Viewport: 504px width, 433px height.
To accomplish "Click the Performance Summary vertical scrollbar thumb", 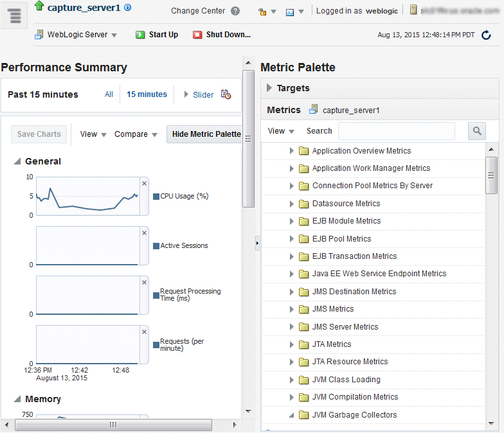I will [248, 139].
